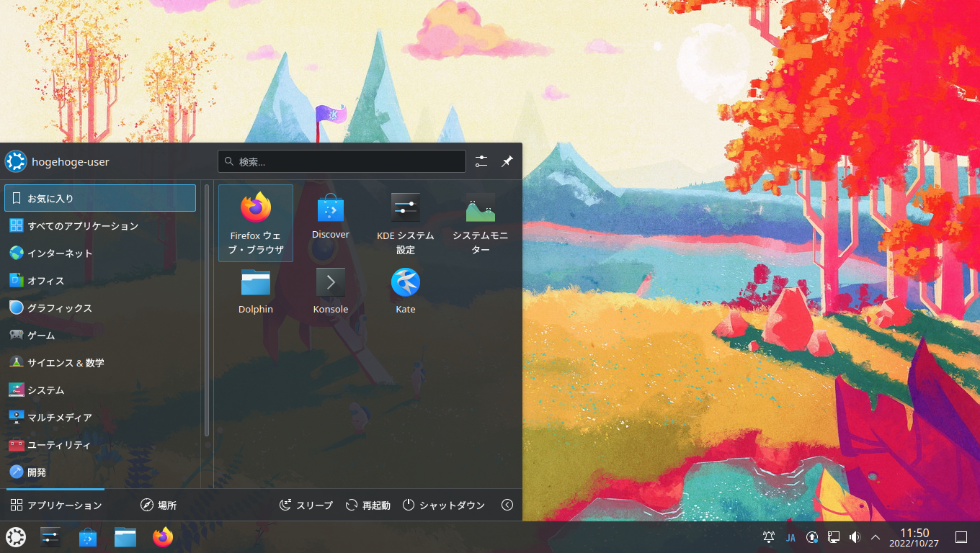Open Firefox from the taskbar
The height and width of the screenshot is (553, 980).
163,537
